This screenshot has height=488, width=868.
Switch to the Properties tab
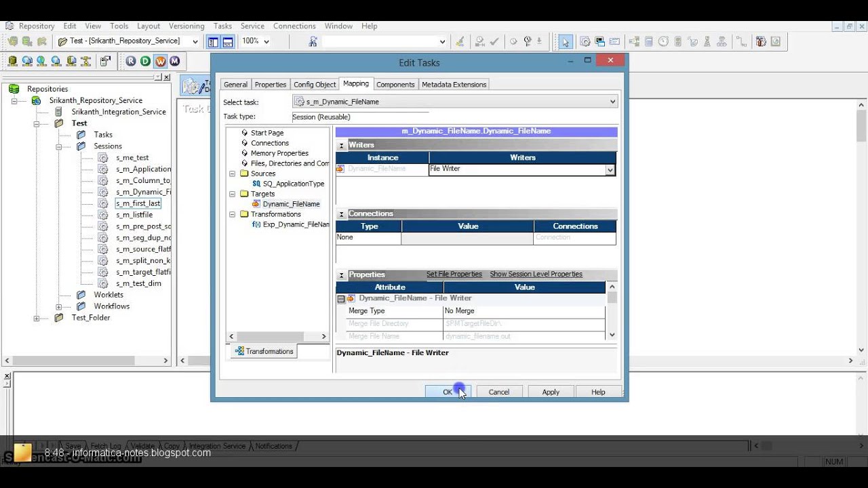point(271,85)
